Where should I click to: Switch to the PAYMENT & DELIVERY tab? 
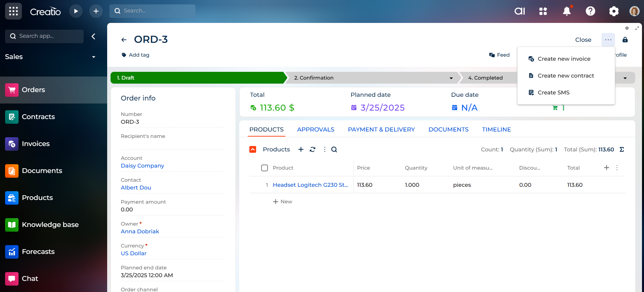click(381, 129)
